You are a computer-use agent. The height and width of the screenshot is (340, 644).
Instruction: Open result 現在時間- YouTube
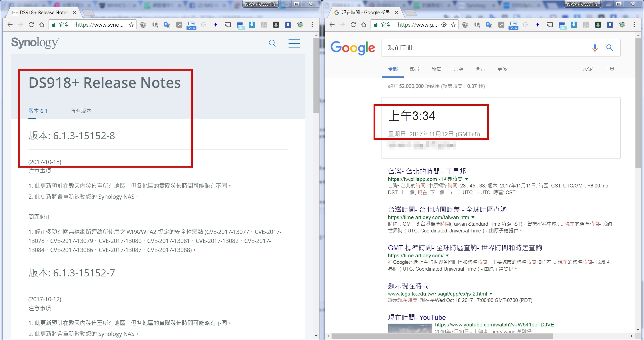coord(417,317)
